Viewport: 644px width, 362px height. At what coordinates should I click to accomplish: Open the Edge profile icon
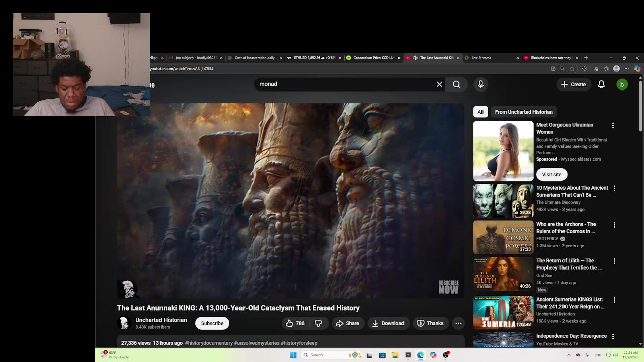[x=616, y=69]
